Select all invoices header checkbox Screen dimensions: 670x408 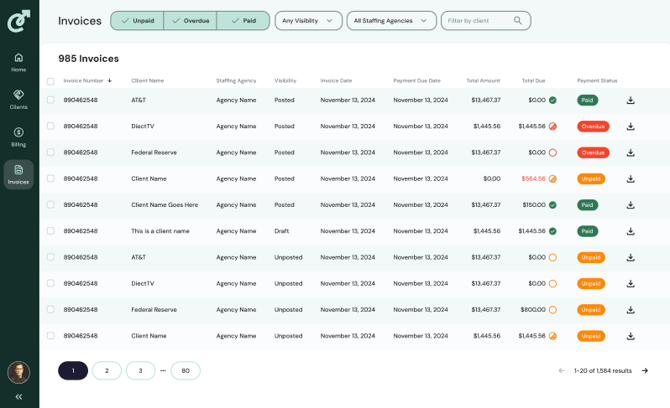pos(51,81)
